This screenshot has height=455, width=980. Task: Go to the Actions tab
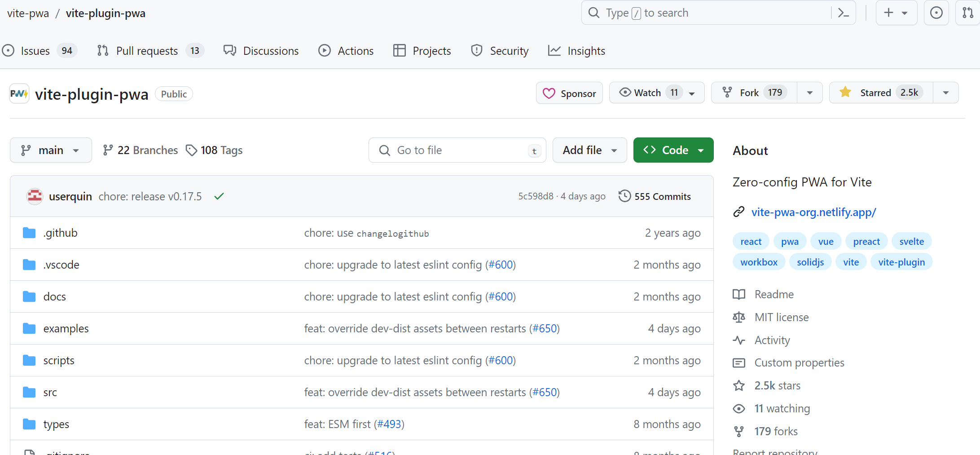tap(346, 51)
